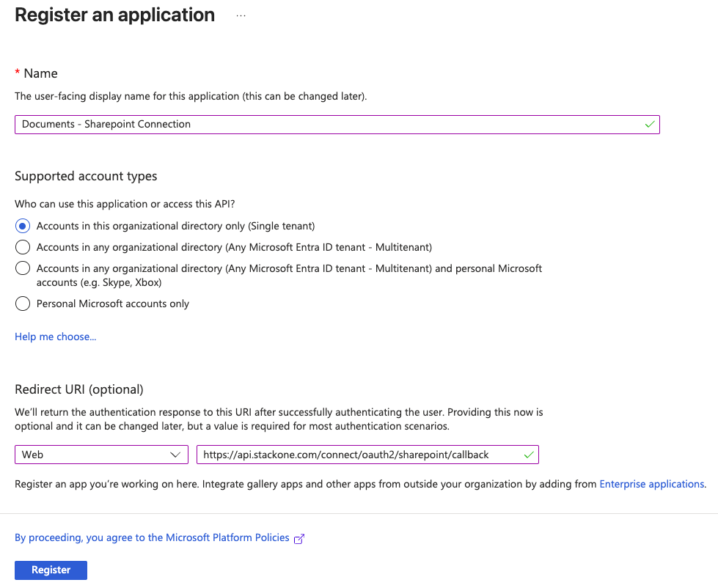The image size is (718, 588).
Task: Choose the Multitenant and personal Microsoft accounts option
Action: (x=22, y=268)
